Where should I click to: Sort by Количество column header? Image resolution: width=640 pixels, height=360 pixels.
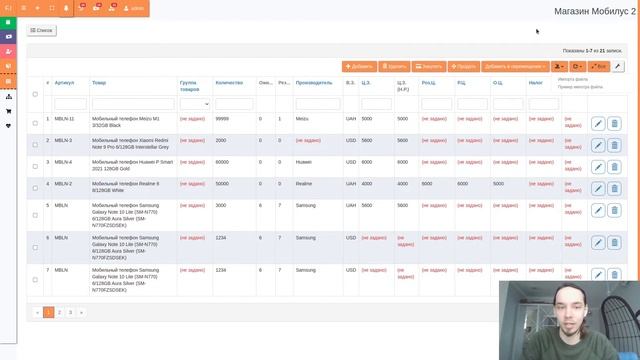click(229, 83)
